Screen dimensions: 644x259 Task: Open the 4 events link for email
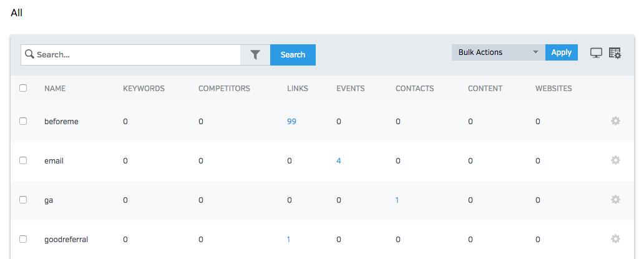pos(339,161)
